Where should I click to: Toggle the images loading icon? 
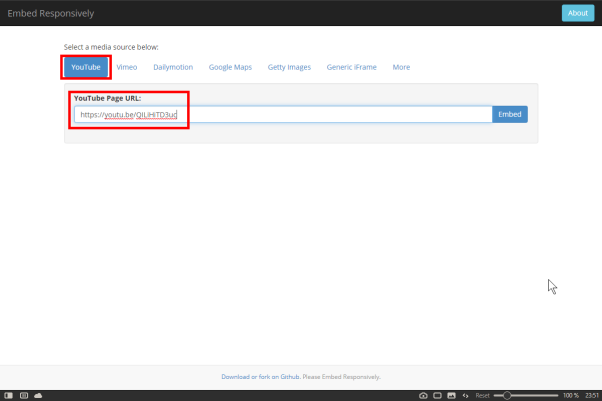[x=452, y=395]
